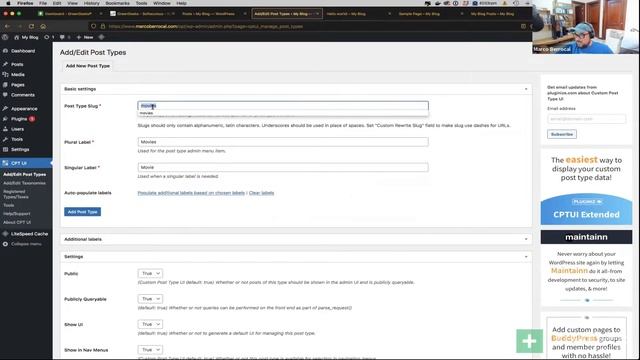Open the History menu

coord(91,3)
